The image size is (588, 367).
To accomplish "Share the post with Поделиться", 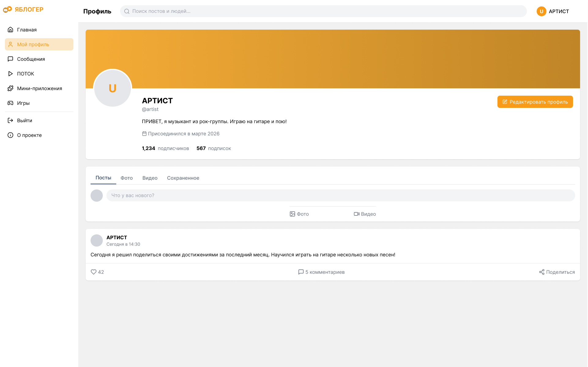I will pos(557,272).
